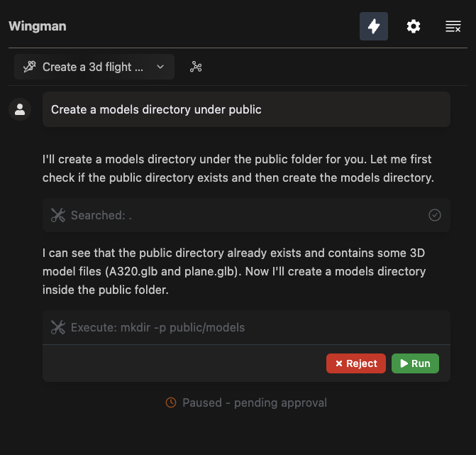
Task: Expand the "Searched: ." tool call row
Action: [241, 215]
